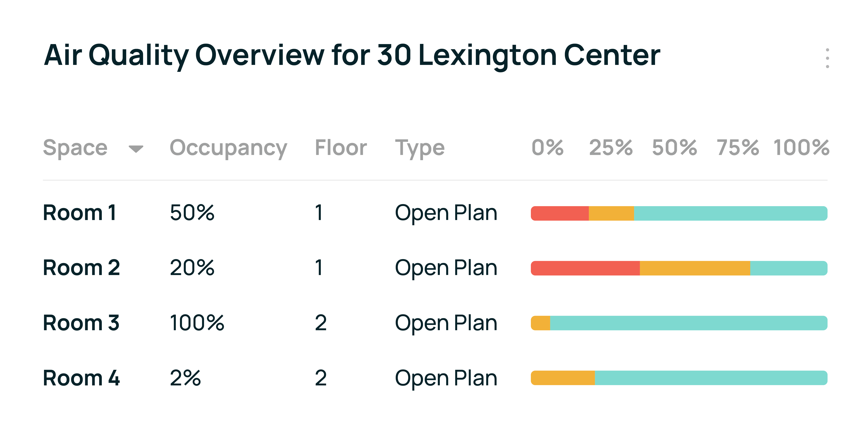This screenshot has width=868, height=434.
Task: Open the three-dot options menu
Action: 827,58
